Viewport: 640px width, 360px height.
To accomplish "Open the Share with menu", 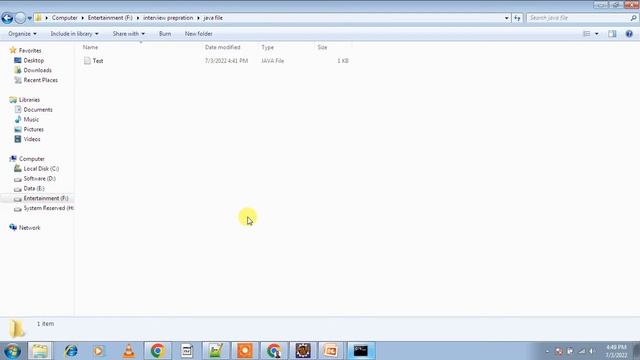I will (x=129, y=34).
